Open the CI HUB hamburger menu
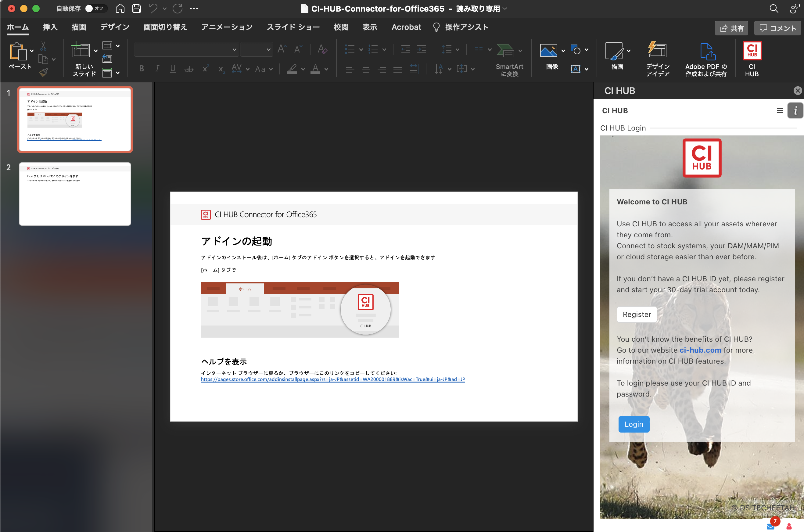804x532 pixels. tap(780, 111)
